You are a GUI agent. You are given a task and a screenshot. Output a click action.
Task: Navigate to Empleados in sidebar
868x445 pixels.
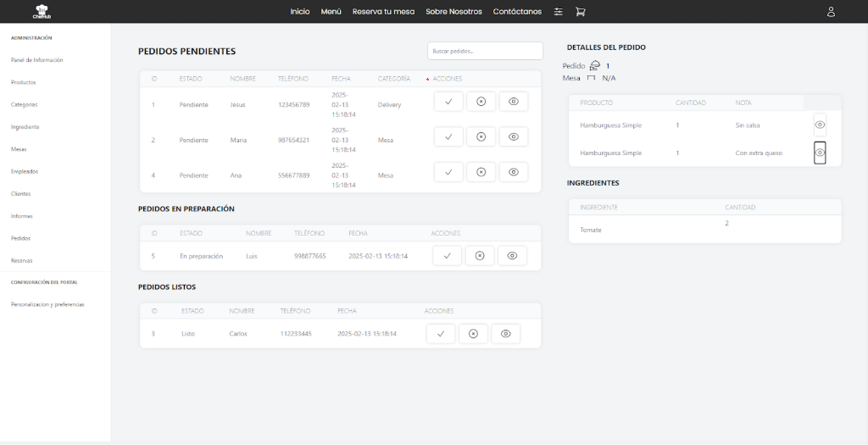point(24,171)
